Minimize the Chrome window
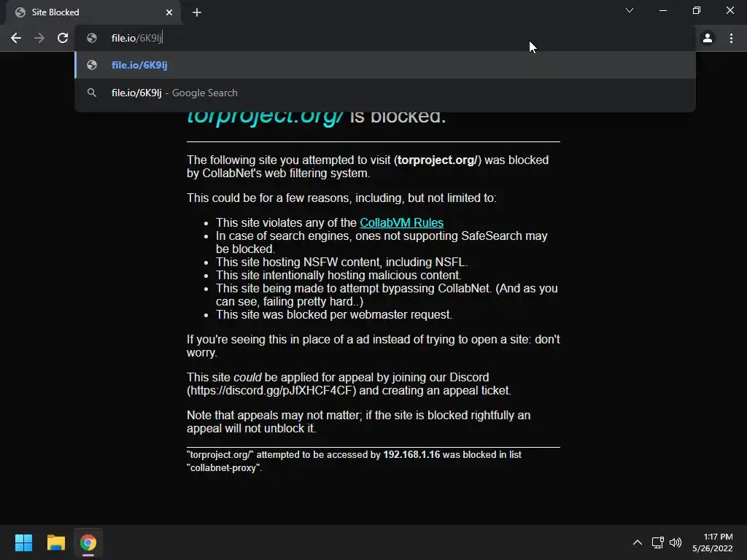 (x=662, y=10)
